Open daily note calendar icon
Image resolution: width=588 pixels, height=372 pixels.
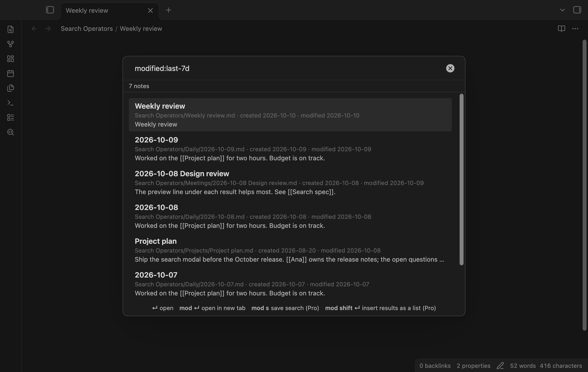(x=11, y=73)
